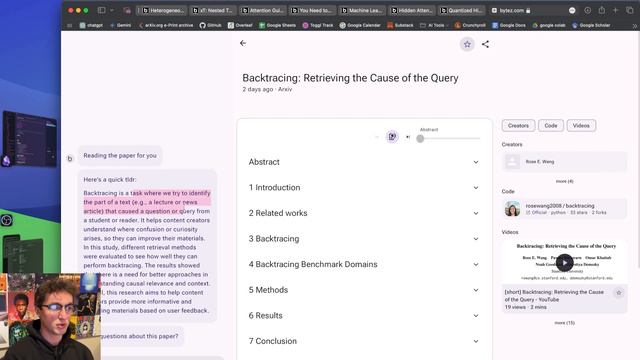Open Safari downloads icon
This screenshot has width=640, height=360.
pyautogui.click(x=587, y=10)
